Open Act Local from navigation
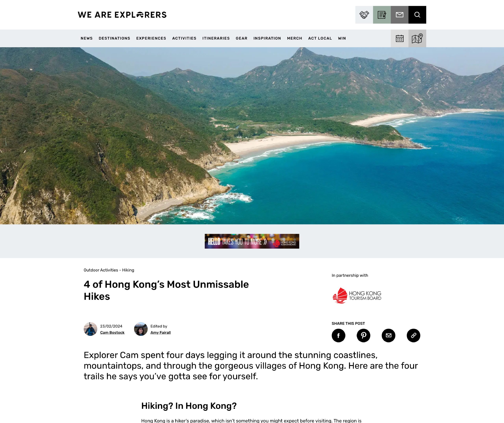The height and width of the screenshot is (423, 504). coord(320,38)
